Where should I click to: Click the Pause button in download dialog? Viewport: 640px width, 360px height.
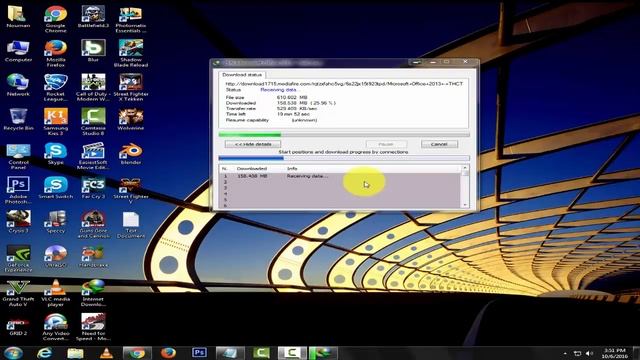tap(386, 144)
